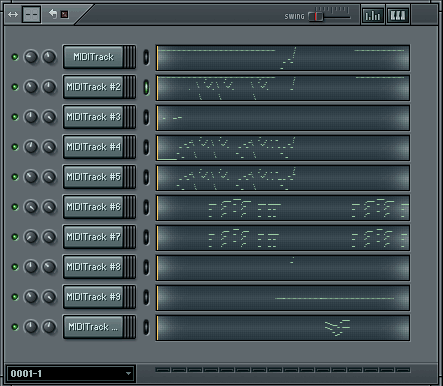Viewport: 443px width, 386px height.
Task: Select MIDITrack #9 using its channel selector LED
Action: point(146,297)
